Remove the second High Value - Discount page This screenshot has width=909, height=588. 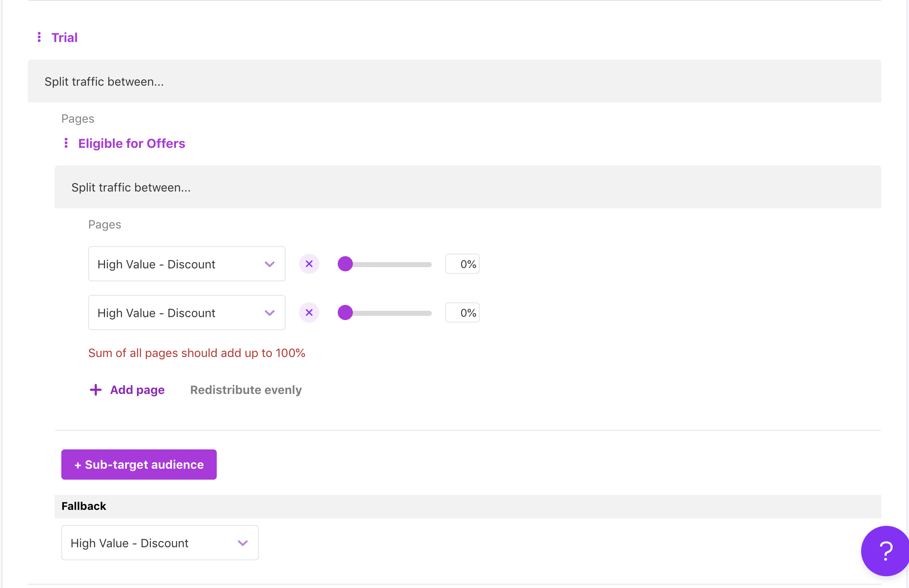point(309,313)
